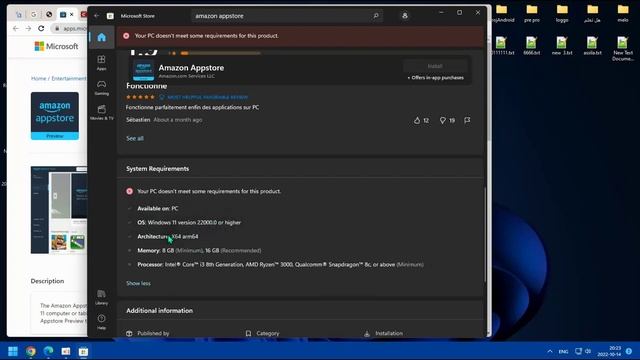Click the Store back arrow button

[x=96, y=16]
